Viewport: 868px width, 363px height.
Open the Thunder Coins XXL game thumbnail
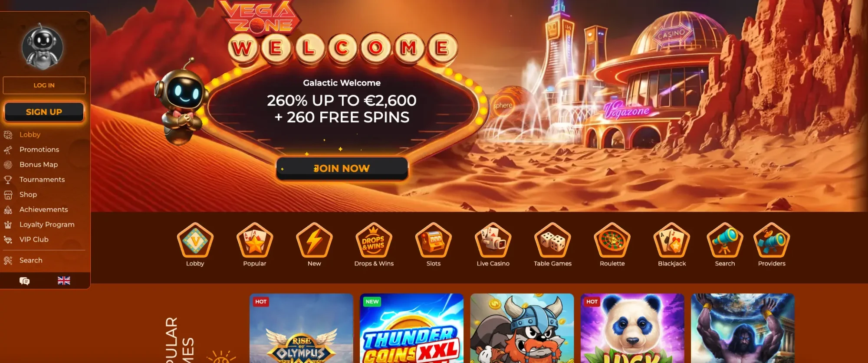click(x=411, y=328)
